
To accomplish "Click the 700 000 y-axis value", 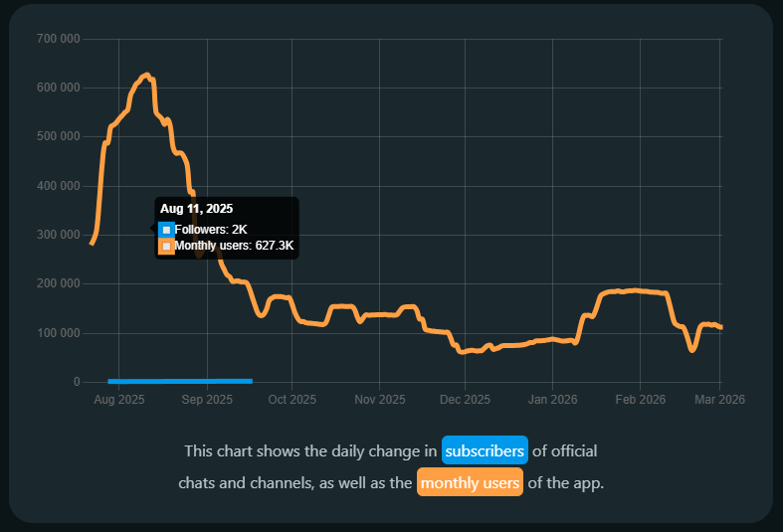I will point(57,39).
